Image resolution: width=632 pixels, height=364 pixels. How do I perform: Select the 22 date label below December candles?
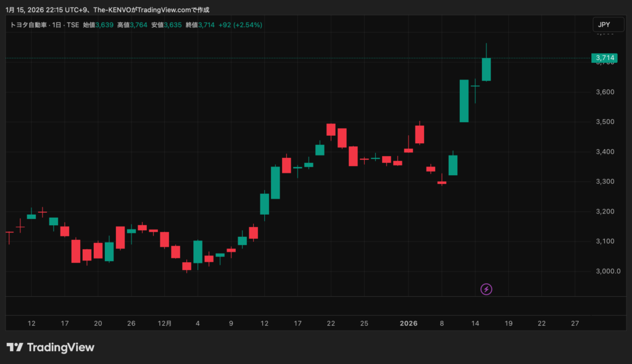click(331, 323)
